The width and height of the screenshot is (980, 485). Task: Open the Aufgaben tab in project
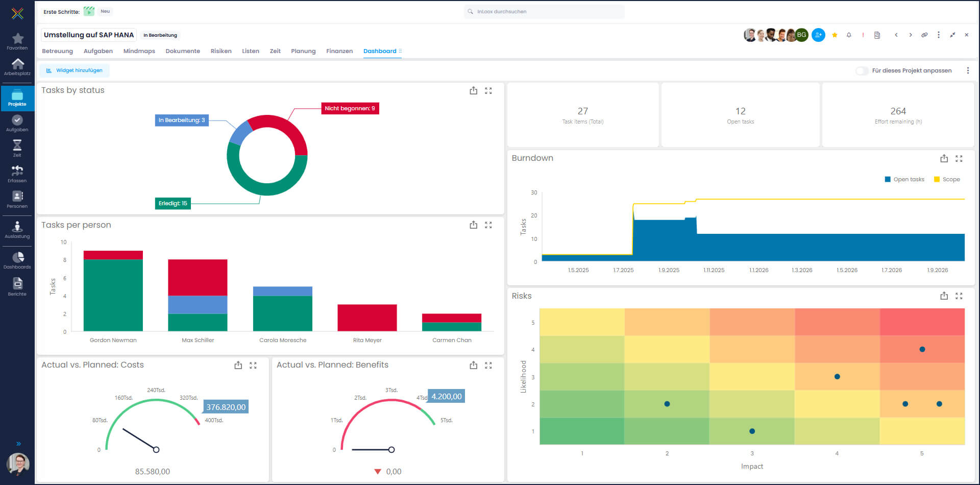[x=98, y=51]
